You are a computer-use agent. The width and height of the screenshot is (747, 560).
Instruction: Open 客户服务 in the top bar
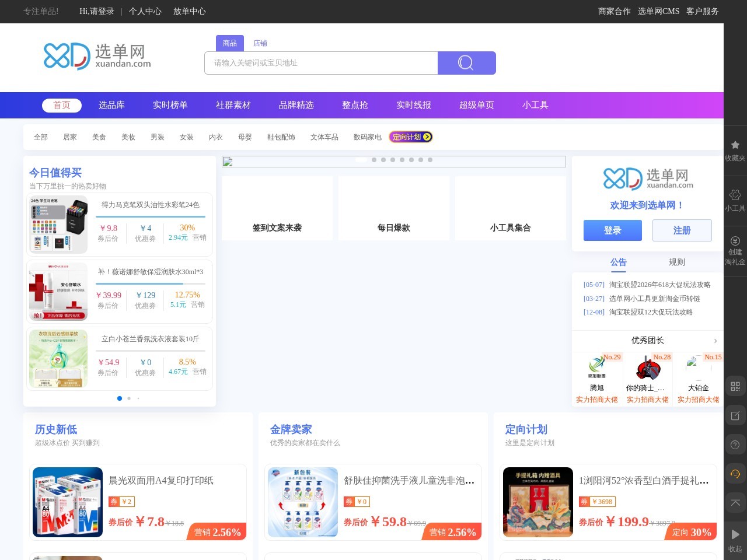(703, 11)
